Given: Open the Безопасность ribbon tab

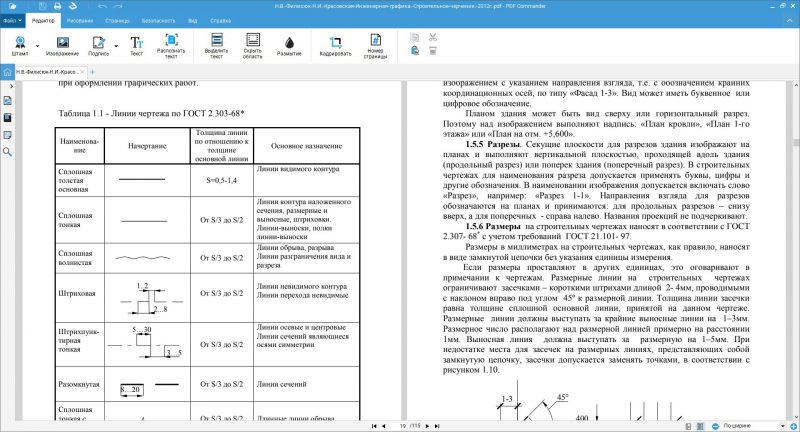Looking at the screenshot, I should click(x=158, y=21).
